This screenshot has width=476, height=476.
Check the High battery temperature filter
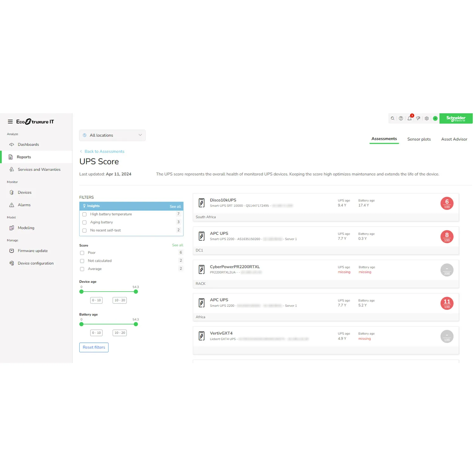click(84, 214)
